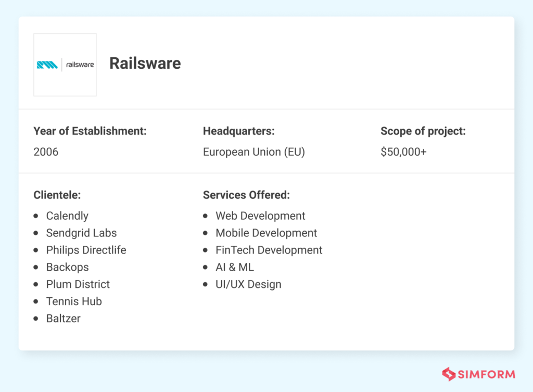This screenshot has width=533, height=392.
Task: Click the 2006 establishment year text
Action: click(46, 151)
